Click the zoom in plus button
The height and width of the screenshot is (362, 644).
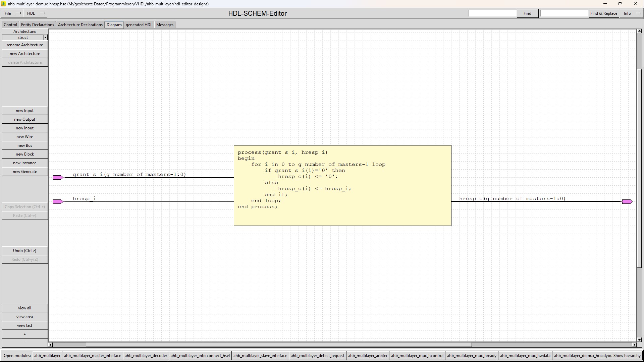(x=24, y=334)
